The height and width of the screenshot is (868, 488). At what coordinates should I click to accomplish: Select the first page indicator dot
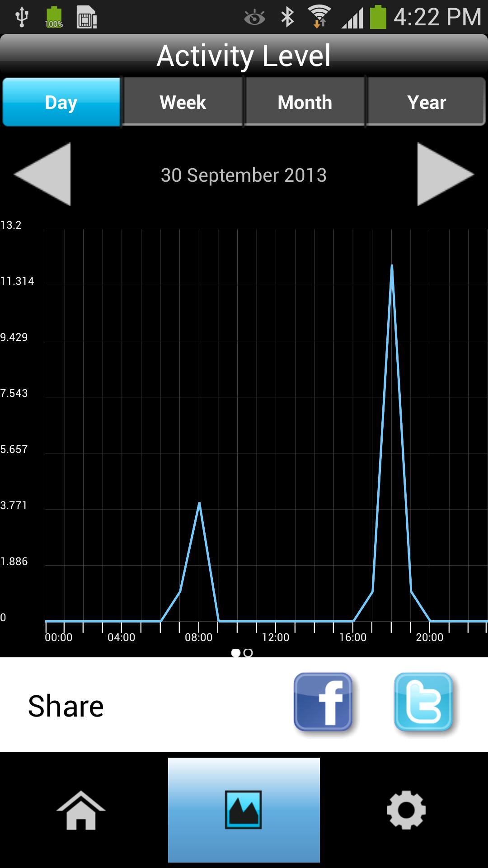click(235, 653)
